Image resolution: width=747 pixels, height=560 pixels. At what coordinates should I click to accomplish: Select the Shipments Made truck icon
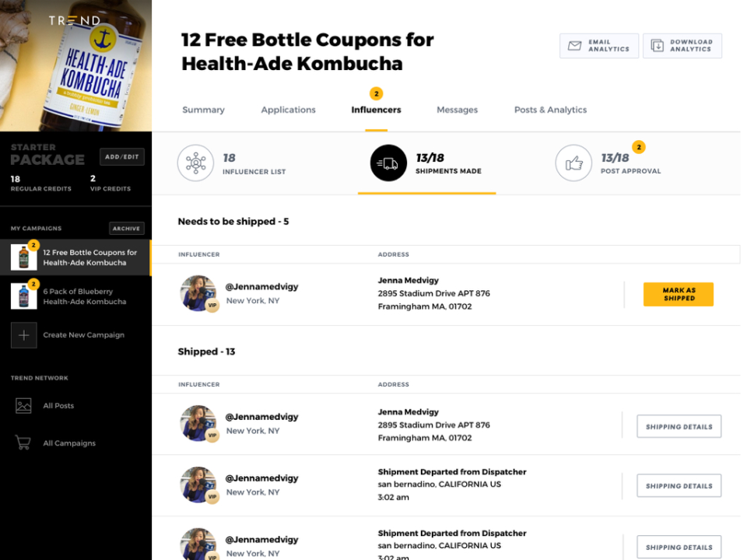click(388, 163)
